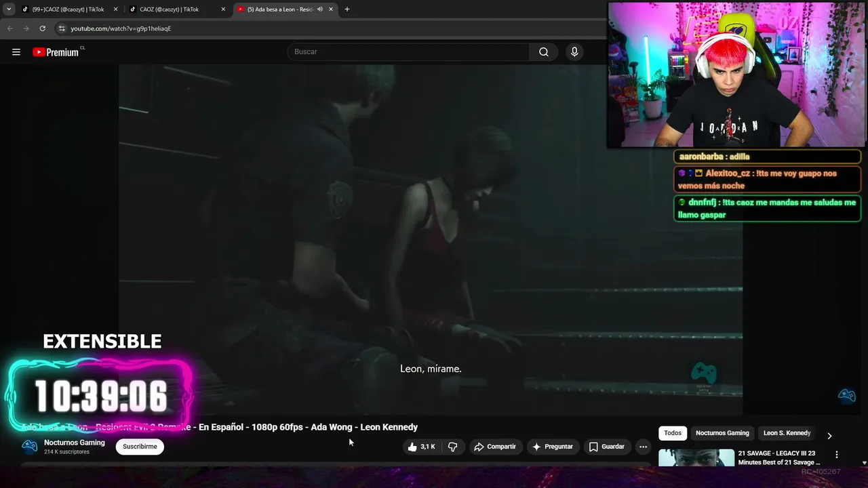The height and width of the screenshot is (488, 868).
Task: Close the first TikTok tab
Action: pos(115,9)
